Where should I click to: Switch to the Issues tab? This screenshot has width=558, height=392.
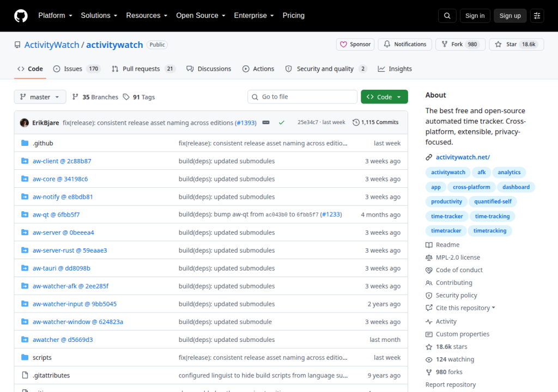pos(77,69)
